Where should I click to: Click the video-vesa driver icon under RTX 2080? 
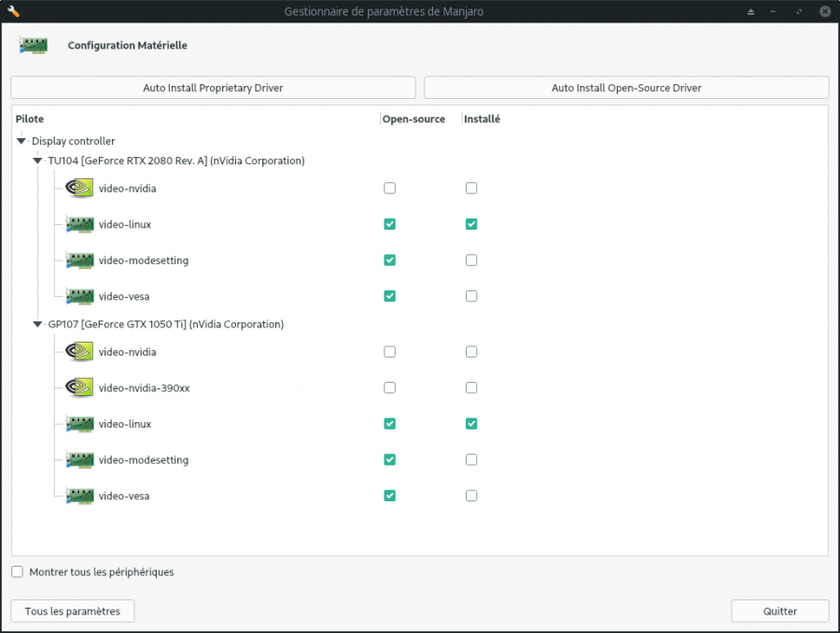tap(78, 296)
